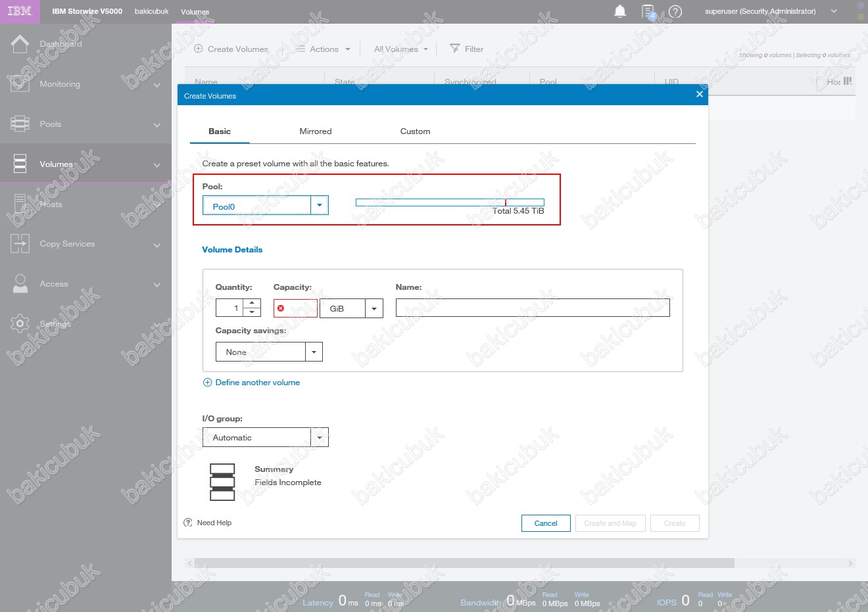Click the IOPS performance indicator
The height and width of the screenshot is (612, 868).
tap(694, 601)
